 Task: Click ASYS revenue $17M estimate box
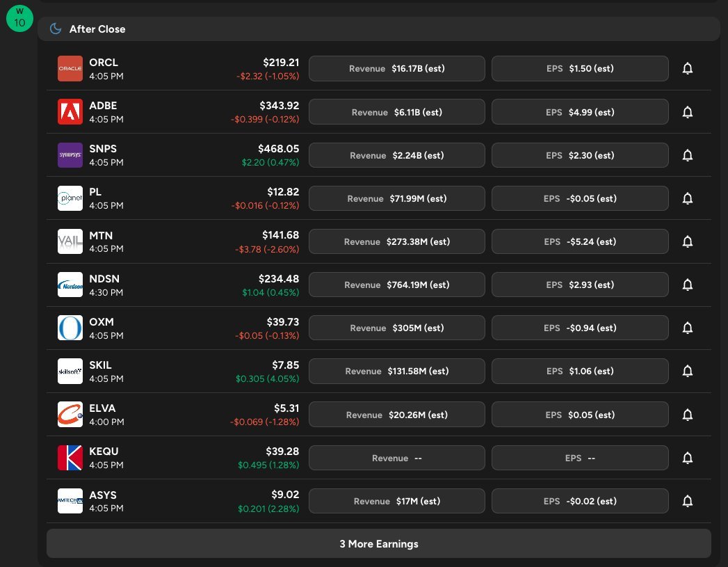tap(397, 501)
